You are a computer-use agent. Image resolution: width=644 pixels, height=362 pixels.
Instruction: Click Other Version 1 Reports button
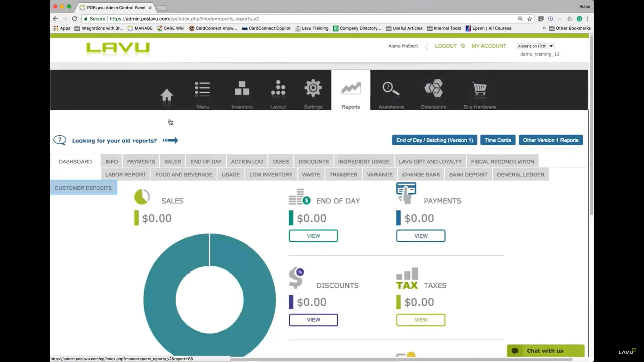click(x=551, y=140)
